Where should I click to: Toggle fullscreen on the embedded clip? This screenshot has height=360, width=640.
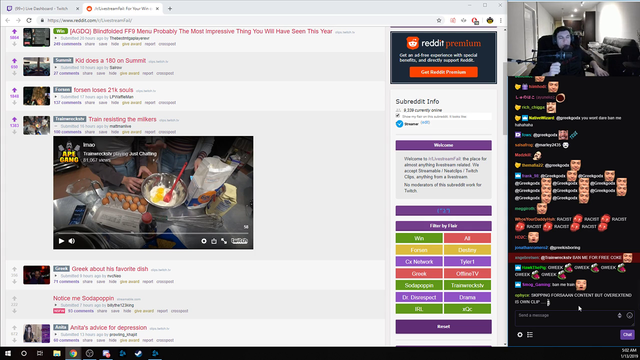point(224,241)
